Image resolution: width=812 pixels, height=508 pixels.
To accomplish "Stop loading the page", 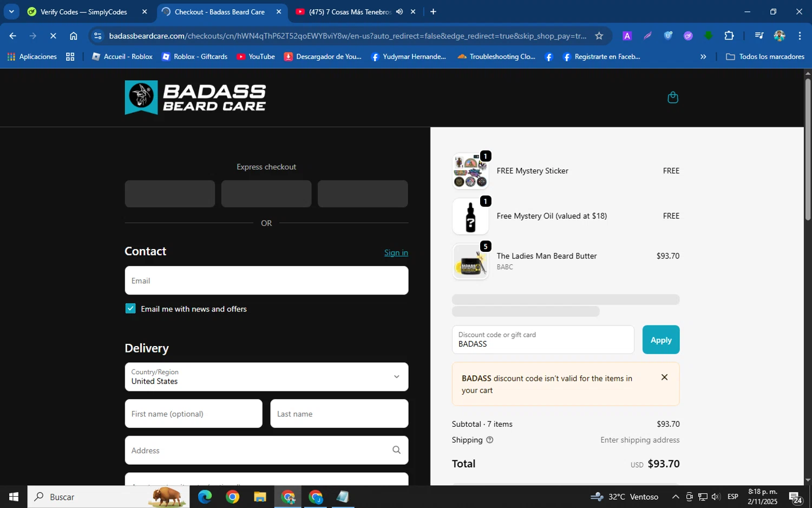I will point(53,36).
